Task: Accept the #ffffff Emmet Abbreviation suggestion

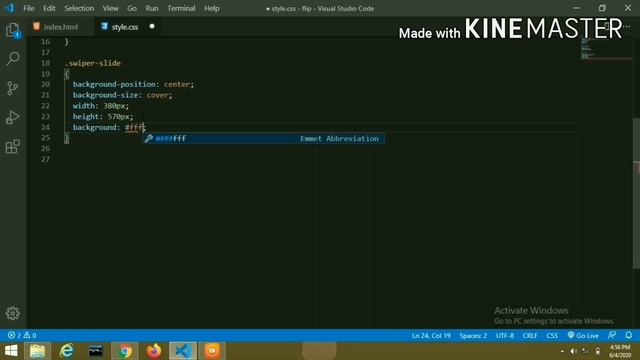Action: (x=263, y=138)
